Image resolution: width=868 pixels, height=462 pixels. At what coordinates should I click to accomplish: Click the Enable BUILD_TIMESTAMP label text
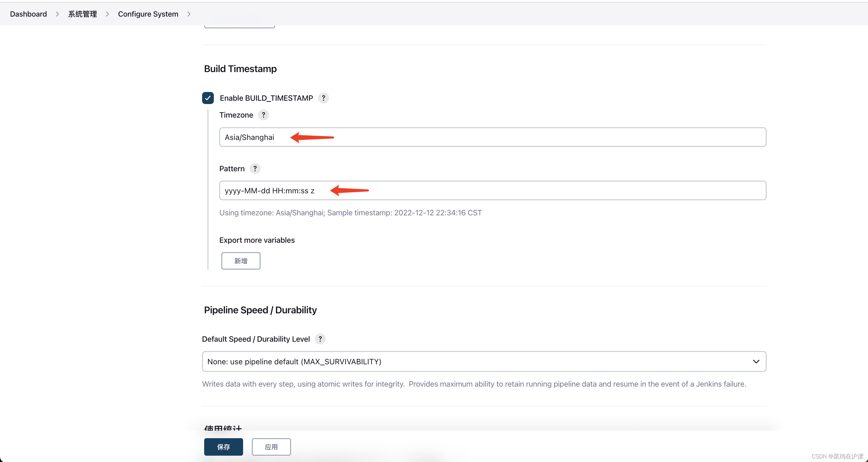(266, 98)
